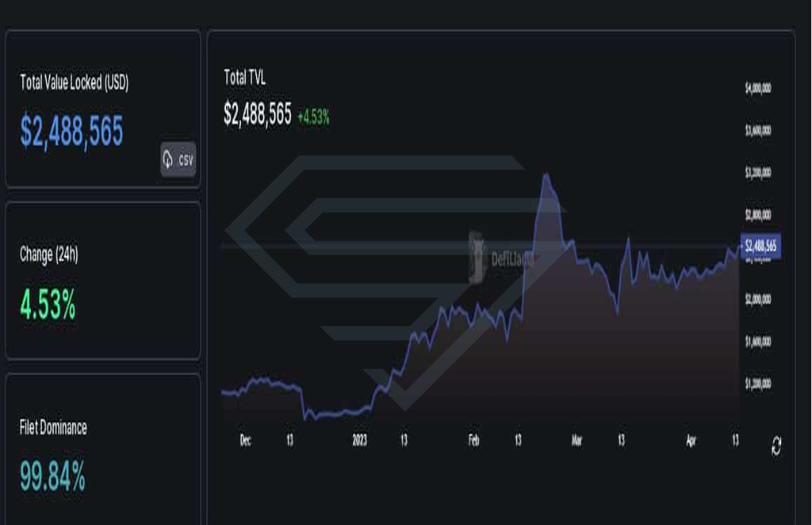812x525 pixels.
Task: Click the large green 4.53% value
Action: tap(48, 304)
